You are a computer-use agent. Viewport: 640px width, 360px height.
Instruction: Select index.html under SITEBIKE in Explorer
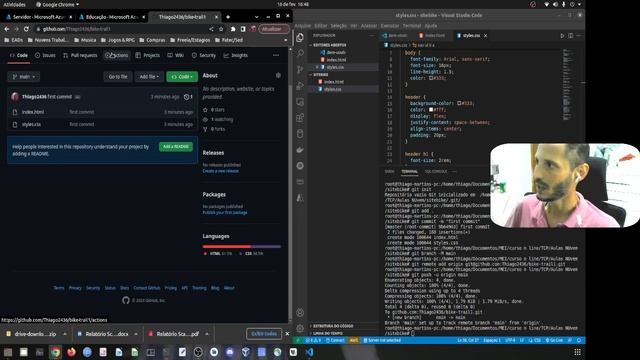coord(334,82)
